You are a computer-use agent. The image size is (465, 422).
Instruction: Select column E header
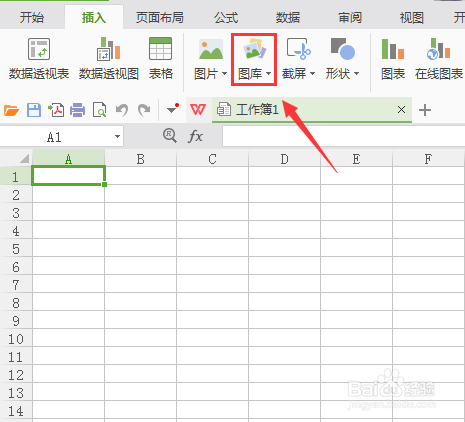tap(357, 159)
